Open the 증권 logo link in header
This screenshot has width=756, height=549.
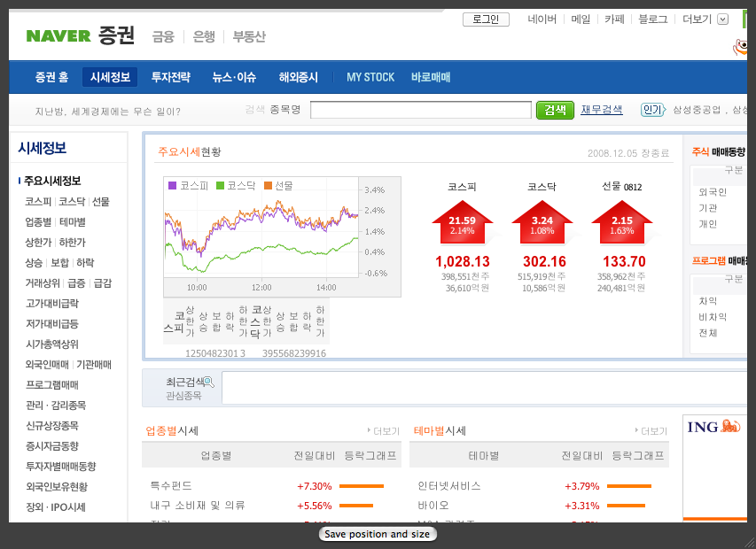117,35
